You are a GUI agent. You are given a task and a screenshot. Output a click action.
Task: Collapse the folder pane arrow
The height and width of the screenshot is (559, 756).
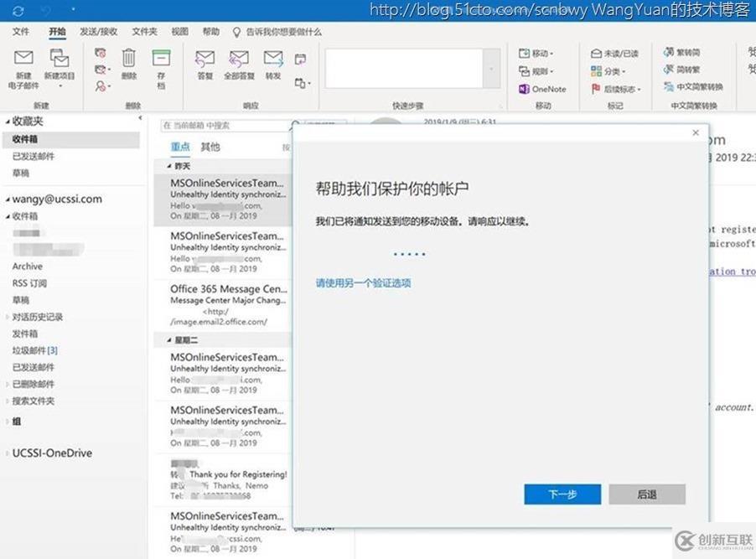(140, 118)
